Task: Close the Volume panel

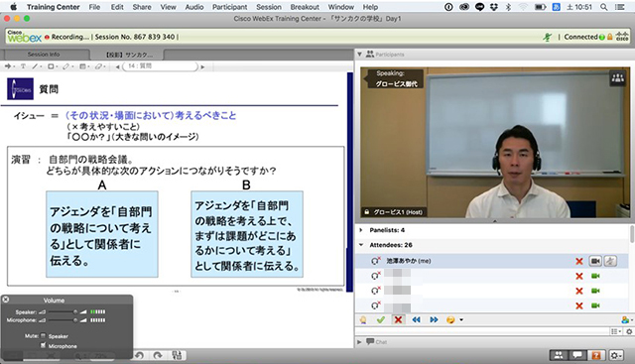Action: pos(6,300)
